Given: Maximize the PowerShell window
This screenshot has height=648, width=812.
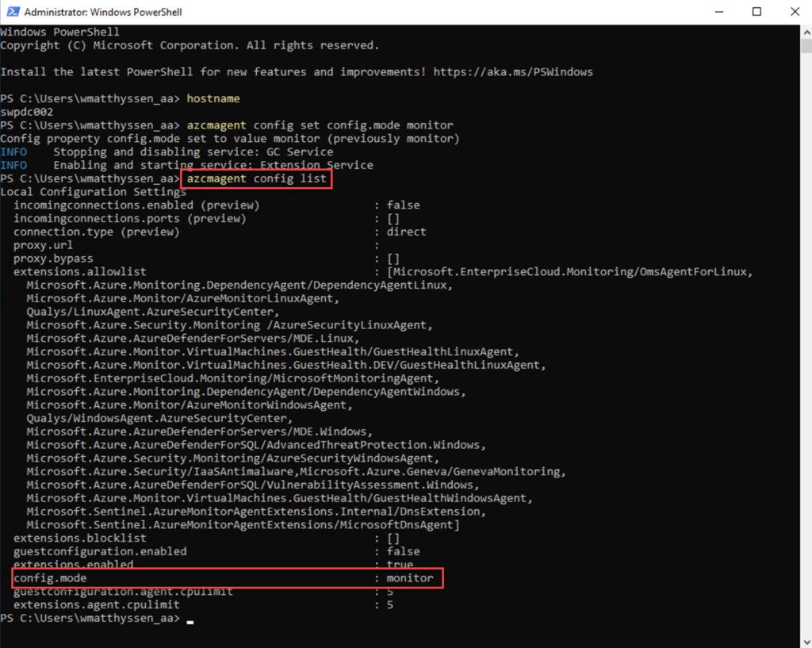Looking at the screenshot, I should pyautogui.click(x=756, y=12).
